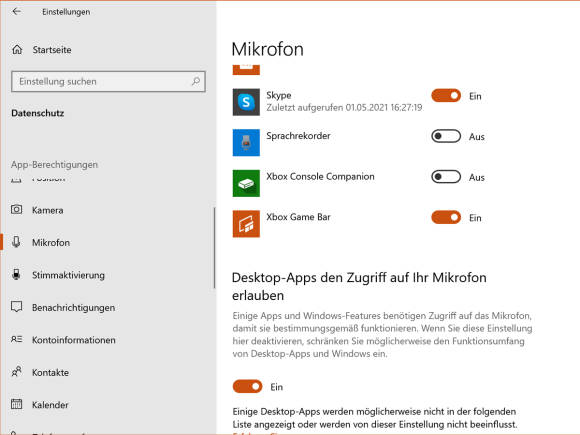This screenshot has height=435, width=580.
Task: Turn off Skype microphone access
Action: [x=446, y=96]
